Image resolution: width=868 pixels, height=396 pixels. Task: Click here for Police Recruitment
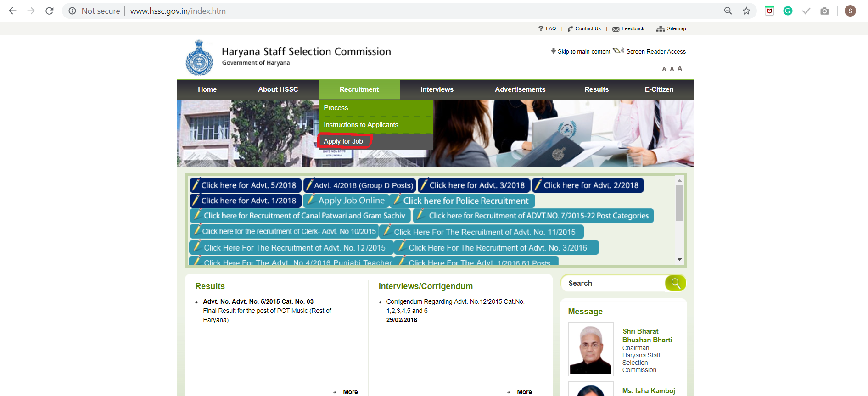point(462,201)
